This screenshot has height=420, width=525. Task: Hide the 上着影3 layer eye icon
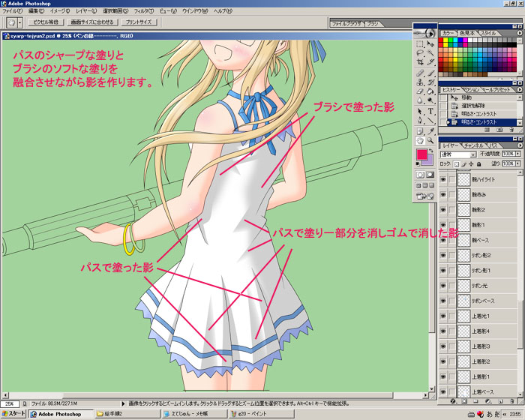click(443, 346)
